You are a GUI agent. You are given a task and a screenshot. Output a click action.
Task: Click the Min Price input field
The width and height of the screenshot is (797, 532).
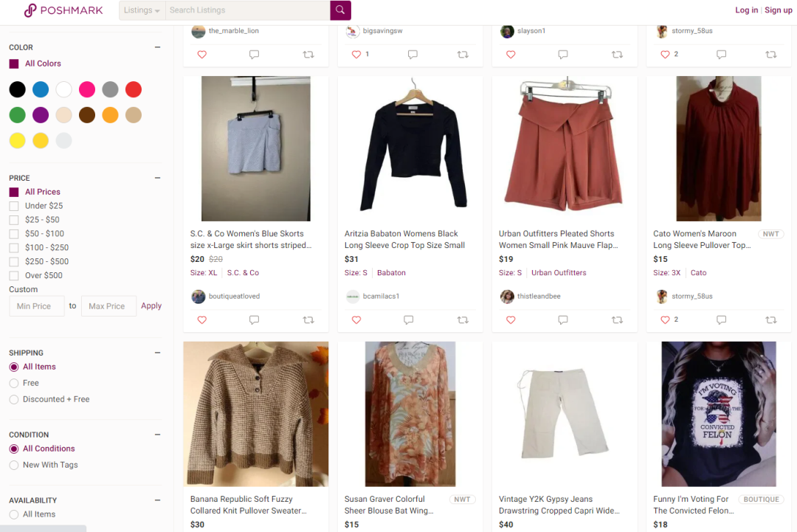click(x=36, y=305)
